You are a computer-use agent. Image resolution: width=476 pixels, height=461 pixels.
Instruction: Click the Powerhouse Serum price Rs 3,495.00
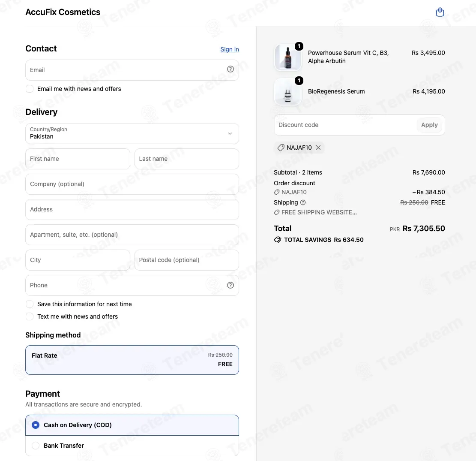(x=428, y=53)
